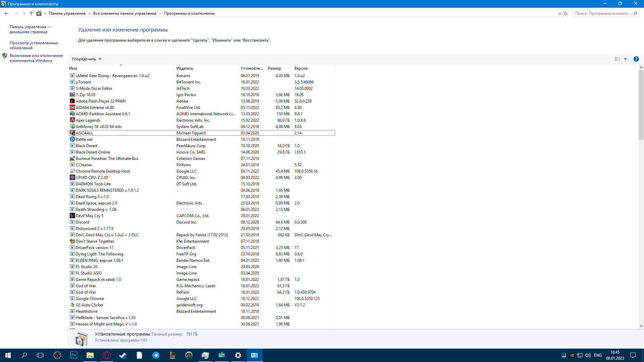
Task: Click Все элементы панели управления breadcrumb
Action: tap(125, 13)
